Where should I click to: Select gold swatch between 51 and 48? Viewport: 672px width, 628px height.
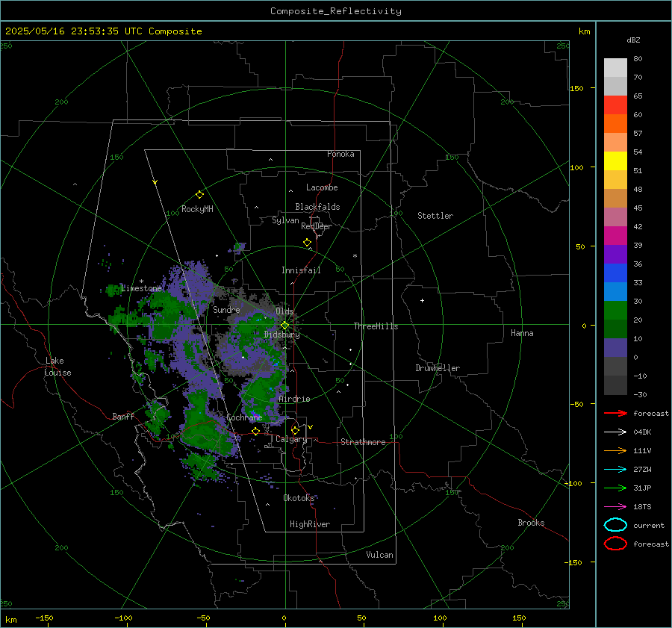click(x=615, y=180)
